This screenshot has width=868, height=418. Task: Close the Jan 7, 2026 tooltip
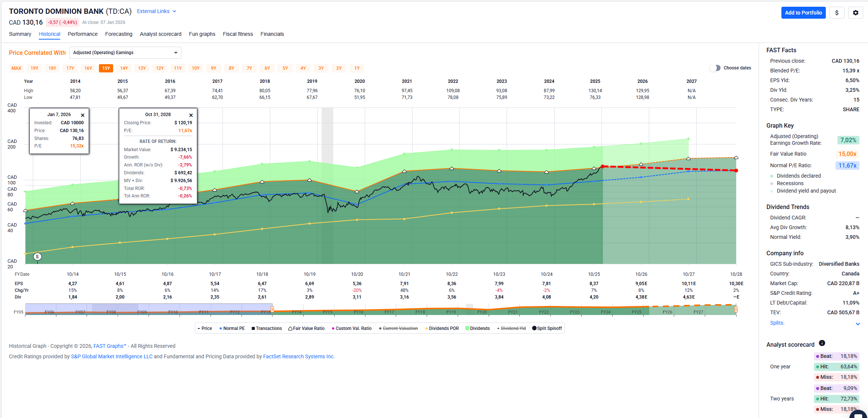[83, 115]
